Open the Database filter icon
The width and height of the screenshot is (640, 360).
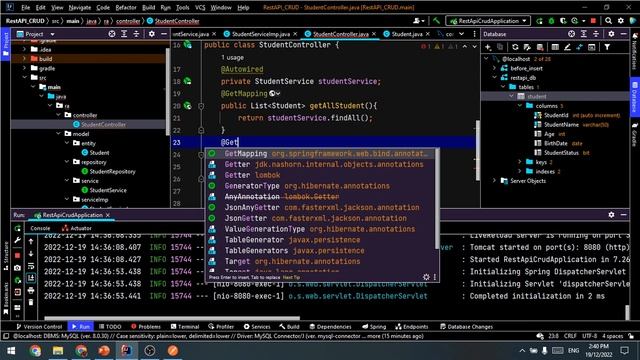point(607,47)
